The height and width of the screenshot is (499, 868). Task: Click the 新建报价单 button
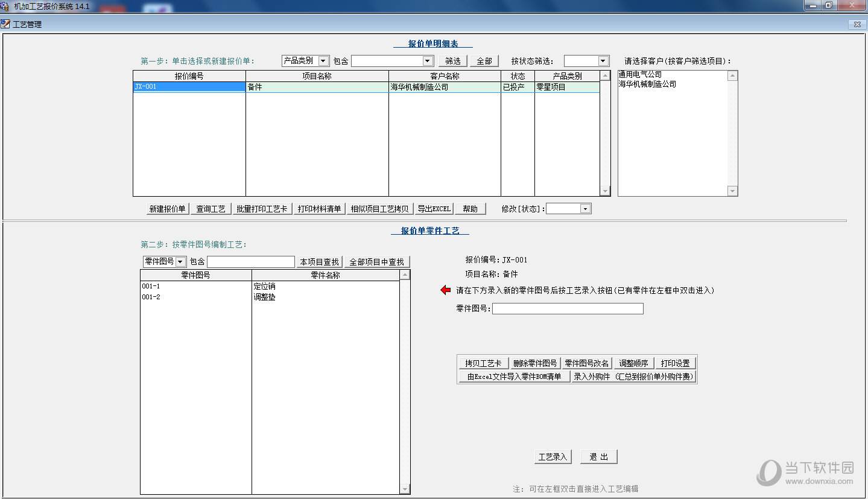(167, 209)
